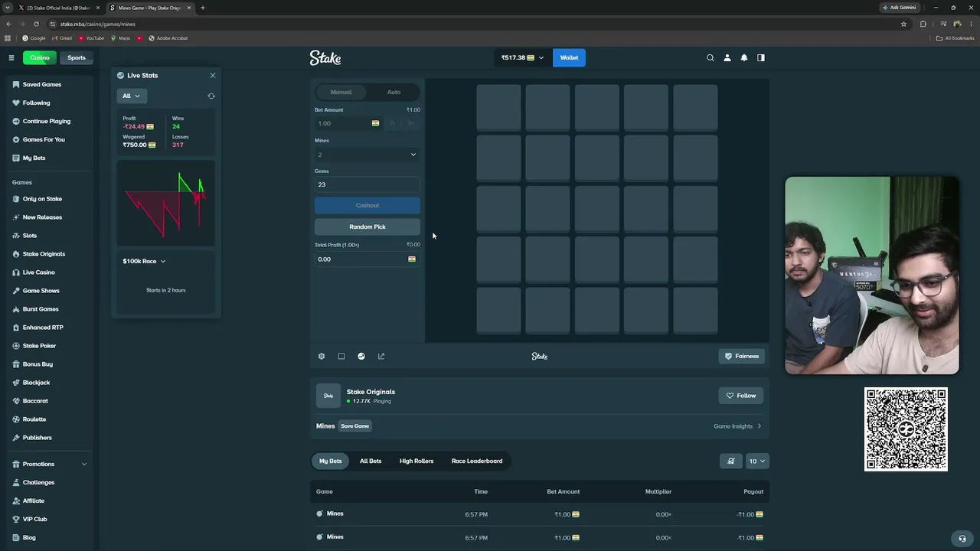Toggle the chat side panel icon
Viewport: 980px width, 551px height.
tap(761, 57)
